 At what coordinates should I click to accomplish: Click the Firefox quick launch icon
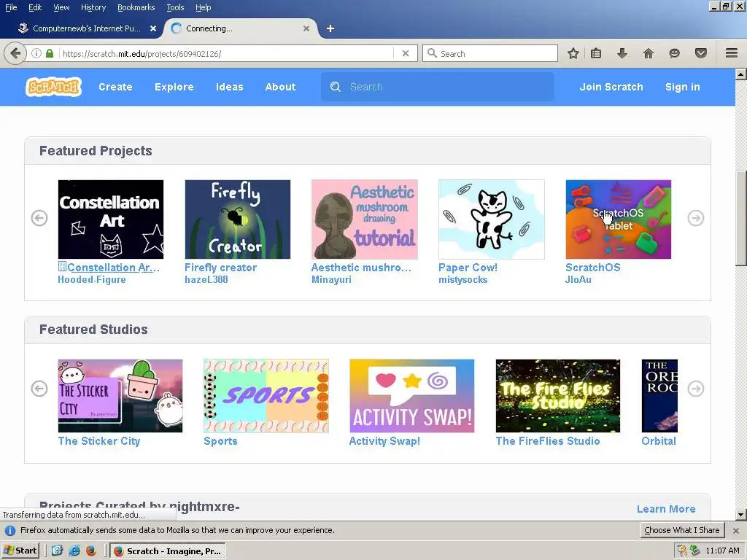(x=91, y=551)
